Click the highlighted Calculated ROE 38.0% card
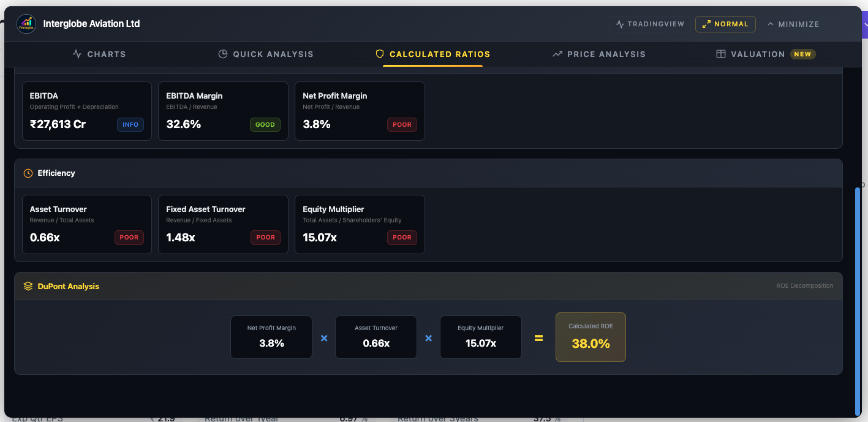Image resolution: width=868 pixels, height=422 pixels. tap(590, 337)
